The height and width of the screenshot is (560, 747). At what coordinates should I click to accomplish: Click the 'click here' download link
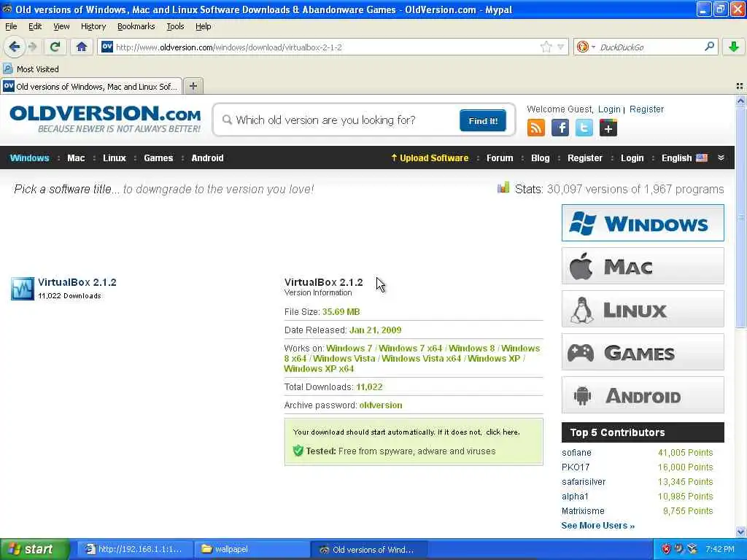point(502,432)
